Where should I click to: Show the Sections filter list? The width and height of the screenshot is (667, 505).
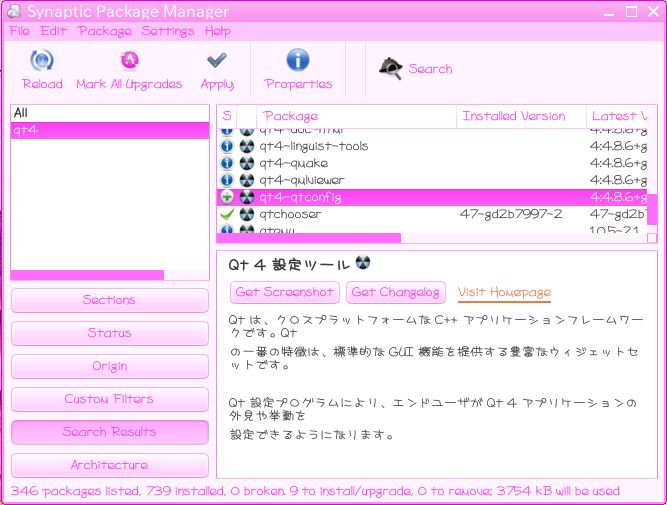[x=110, y=300]
